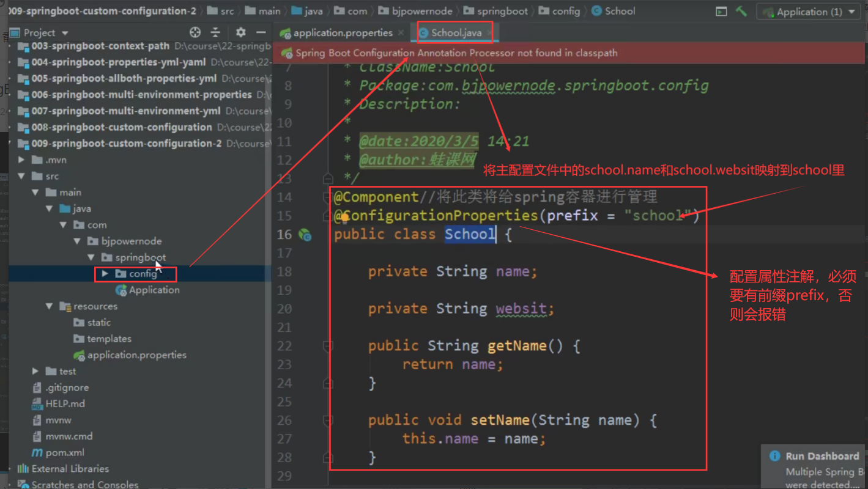Open the HELP.md file
This screenshot has width=868, height=489.
tap(59, 403)
